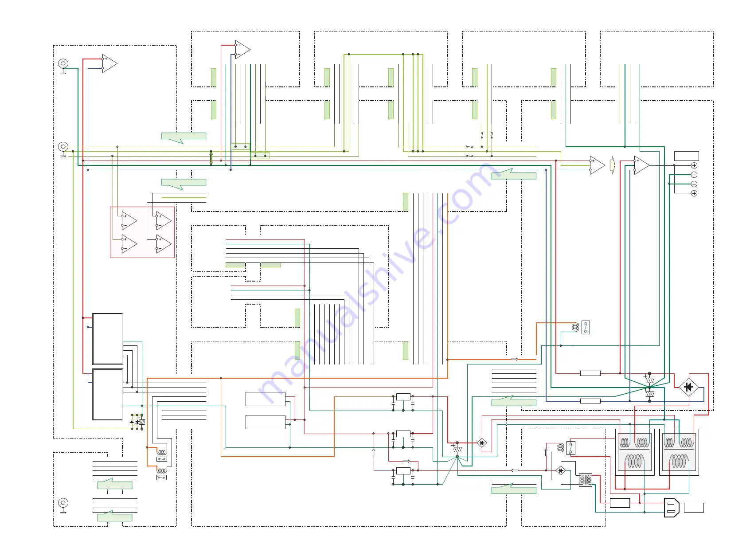
Task: Select the small diamond rectifier on the thick red line
Action: tap(482, 443)
